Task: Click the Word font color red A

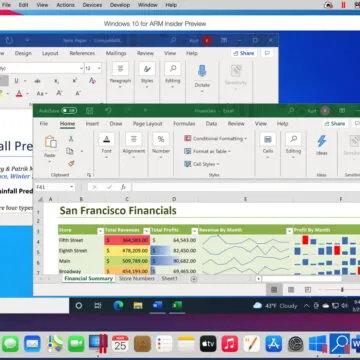Action: coord(19,94)
